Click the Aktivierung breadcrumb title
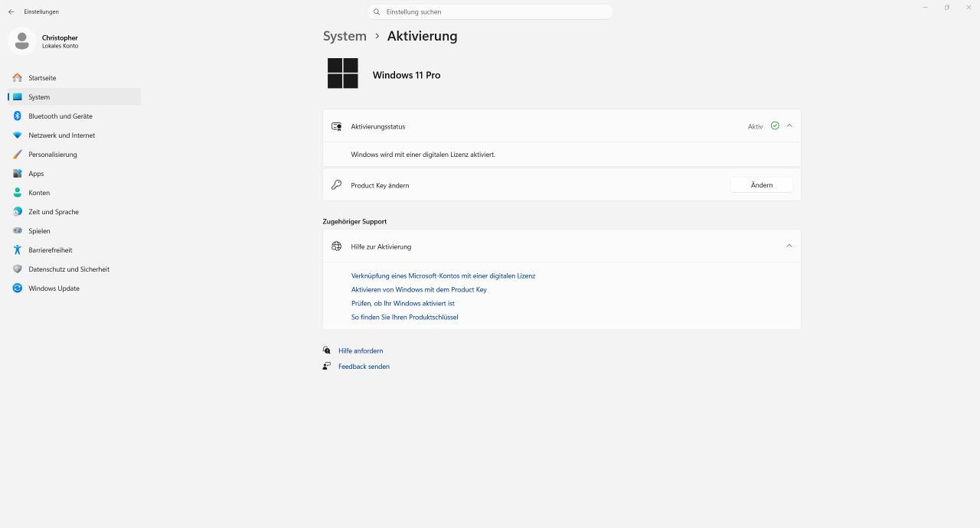The image size is (980, 528). 423,36
